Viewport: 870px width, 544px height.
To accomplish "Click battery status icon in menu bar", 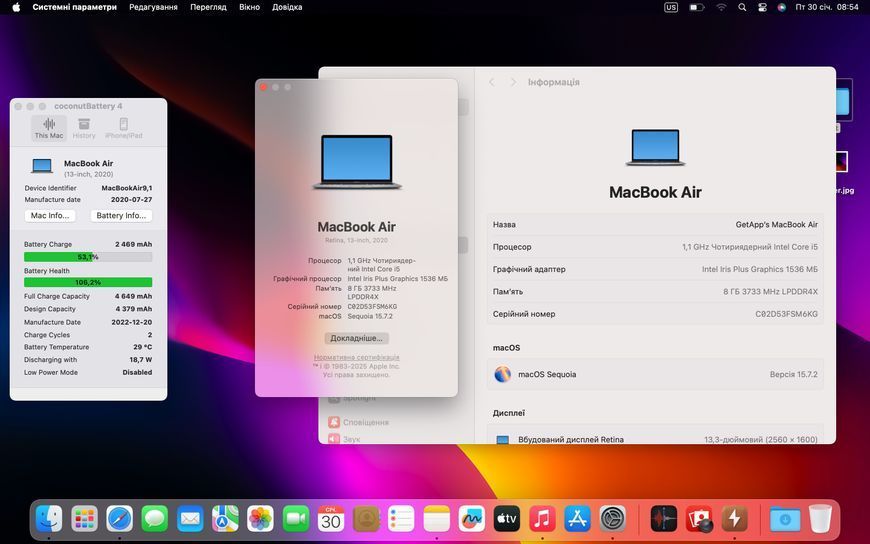I will (696, 7).
